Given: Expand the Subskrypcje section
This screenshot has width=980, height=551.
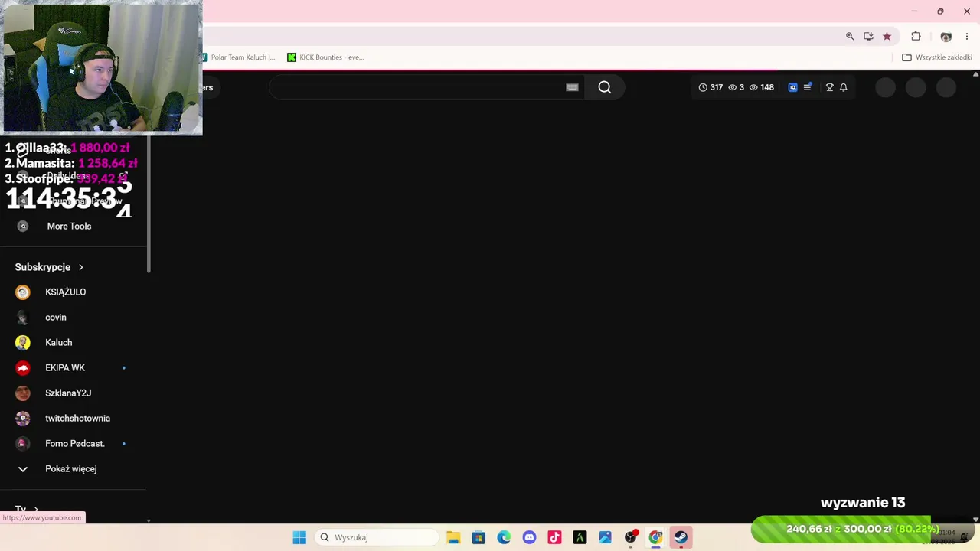Looking at the screenshot, I should 49,267.
